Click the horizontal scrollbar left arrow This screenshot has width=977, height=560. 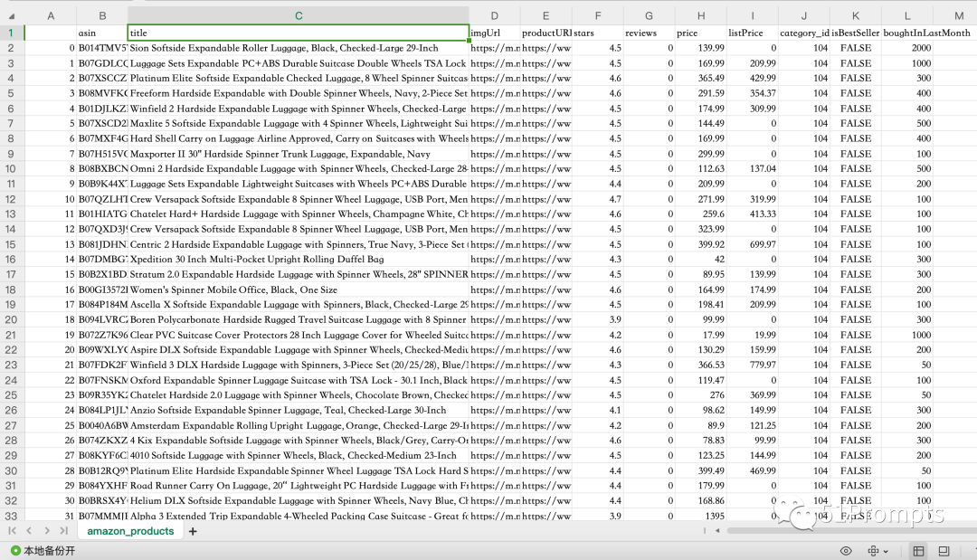click(717, 531)
